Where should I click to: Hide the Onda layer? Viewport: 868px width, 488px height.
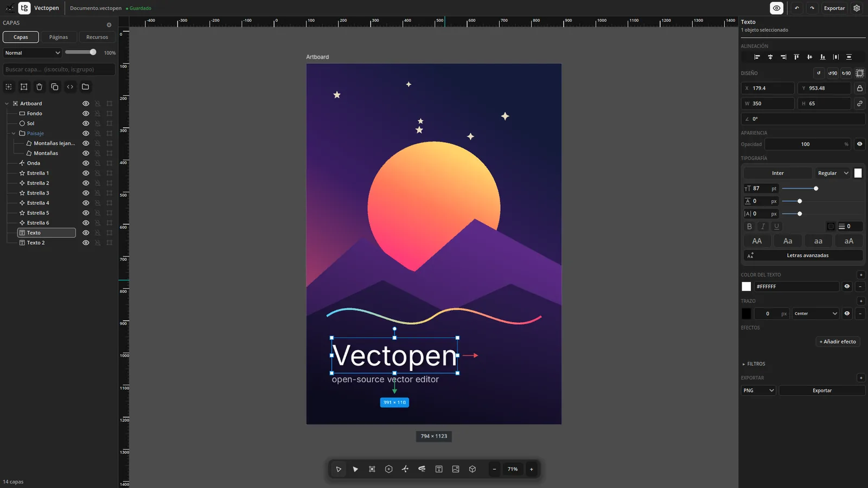click(86, 163)
